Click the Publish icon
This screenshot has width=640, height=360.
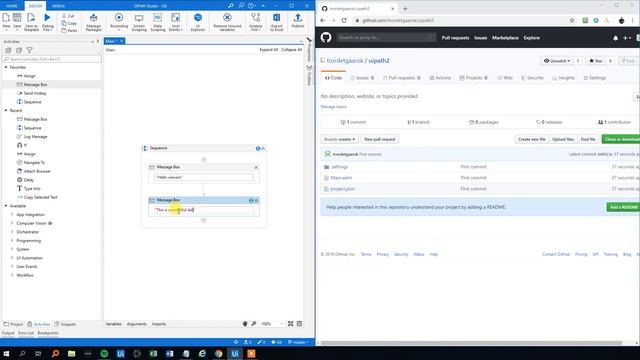pos(298,20)
